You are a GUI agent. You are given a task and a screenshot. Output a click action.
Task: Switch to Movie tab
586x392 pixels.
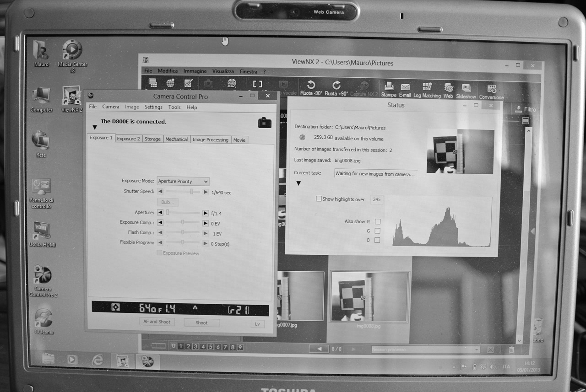coord(239,140)
